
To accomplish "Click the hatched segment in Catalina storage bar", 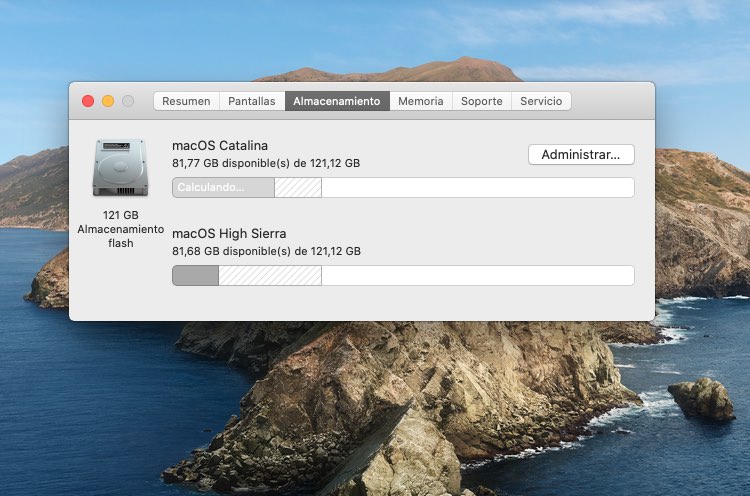I will click(298, 188).
